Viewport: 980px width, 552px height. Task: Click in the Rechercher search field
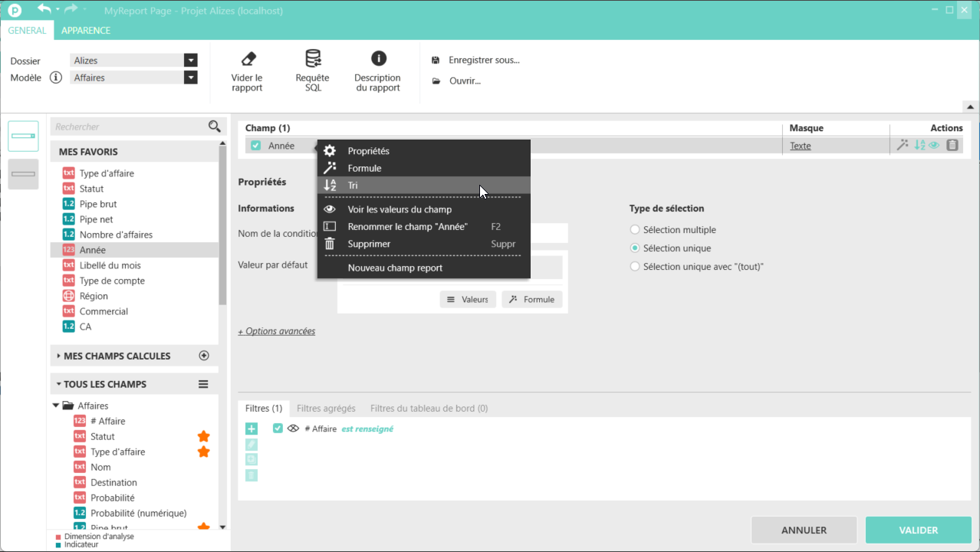127,127
